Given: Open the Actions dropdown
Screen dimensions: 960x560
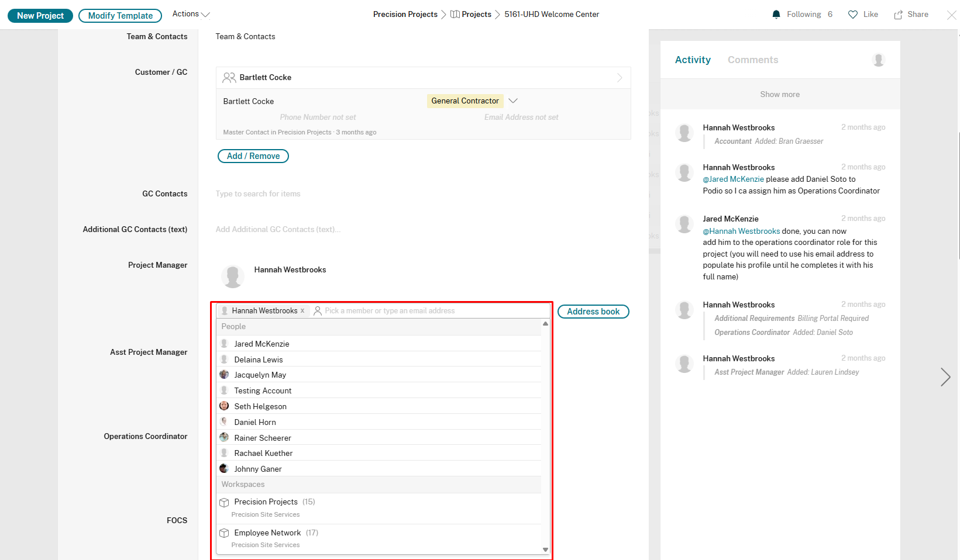Looking at the screenshot, I should [x=190, y=14].
